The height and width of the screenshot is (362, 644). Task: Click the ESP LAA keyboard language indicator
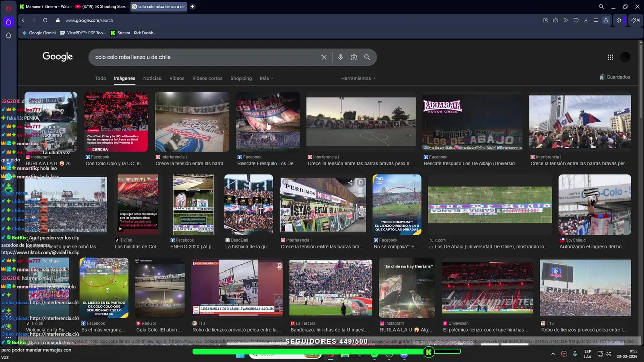[588, 354]
